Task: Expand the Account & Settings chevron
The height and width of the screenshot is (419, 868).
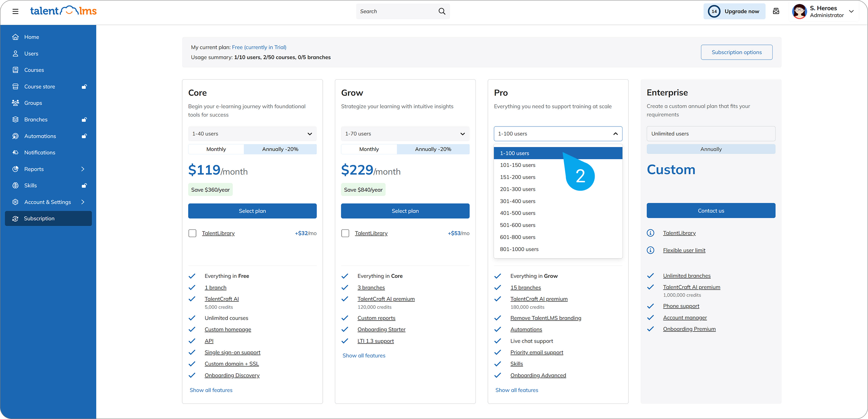Action: 83,202
